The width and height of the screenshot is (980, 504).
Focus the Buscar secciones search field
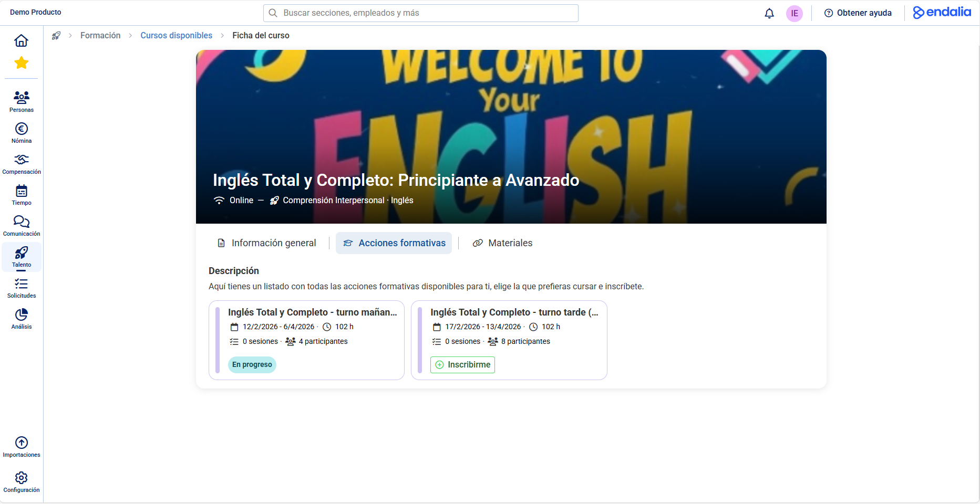[421, 13]
